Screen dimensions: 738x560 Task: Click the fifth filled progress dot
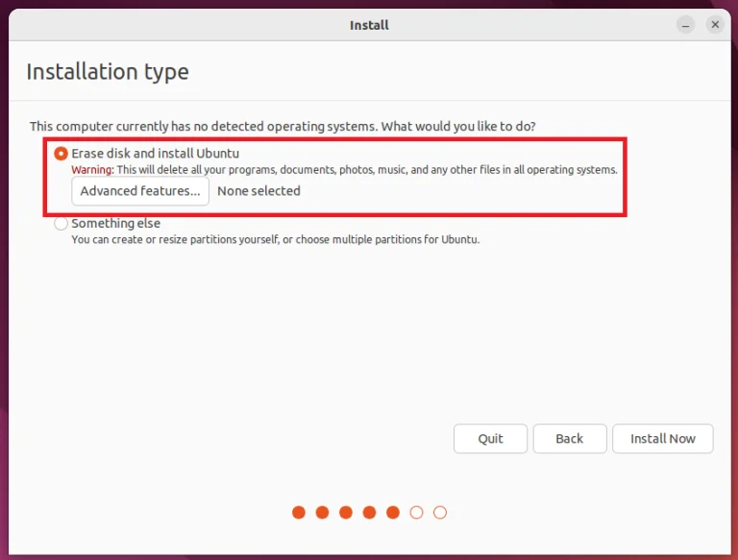tap(393, 513)
